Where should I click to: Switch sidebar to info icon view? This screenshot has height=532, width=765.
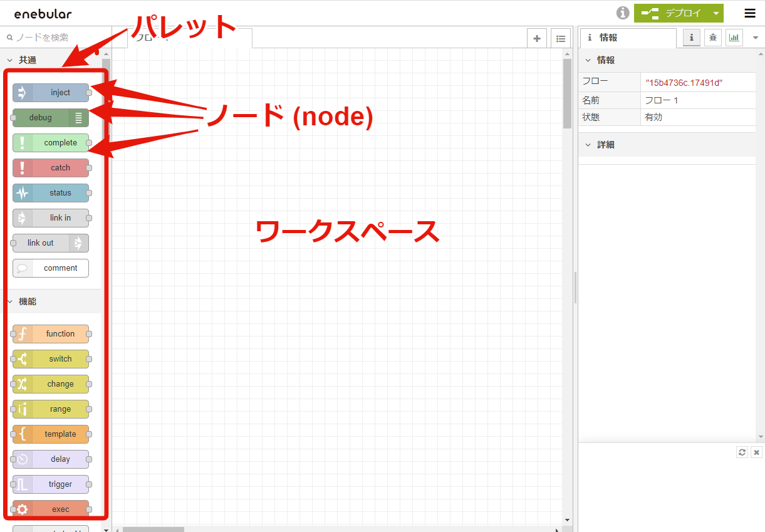click(x=692, y=38)
